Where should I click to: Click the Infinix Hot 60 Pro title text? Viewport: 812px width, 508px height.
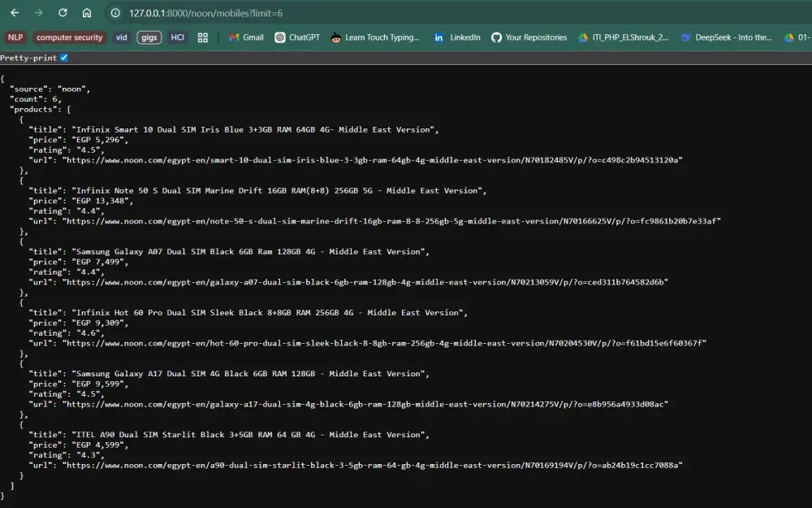pyautogui.click(x=270, y=313)
